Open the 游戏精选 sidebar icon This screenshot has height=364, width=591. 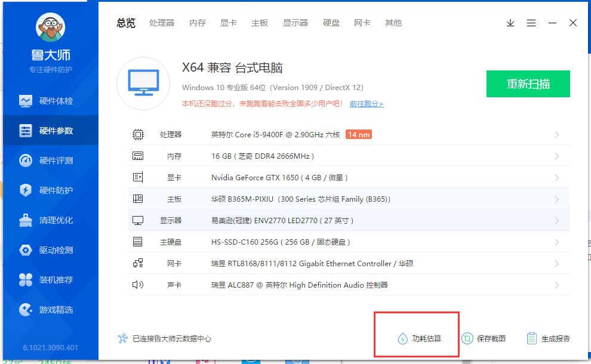click(x=26, y=310)
